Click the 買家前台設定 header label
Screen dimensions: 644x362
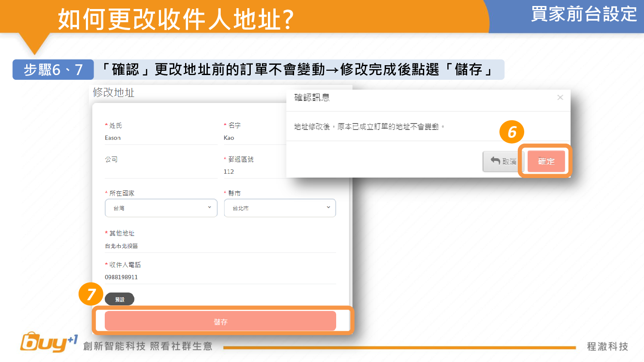click(584, 14)
